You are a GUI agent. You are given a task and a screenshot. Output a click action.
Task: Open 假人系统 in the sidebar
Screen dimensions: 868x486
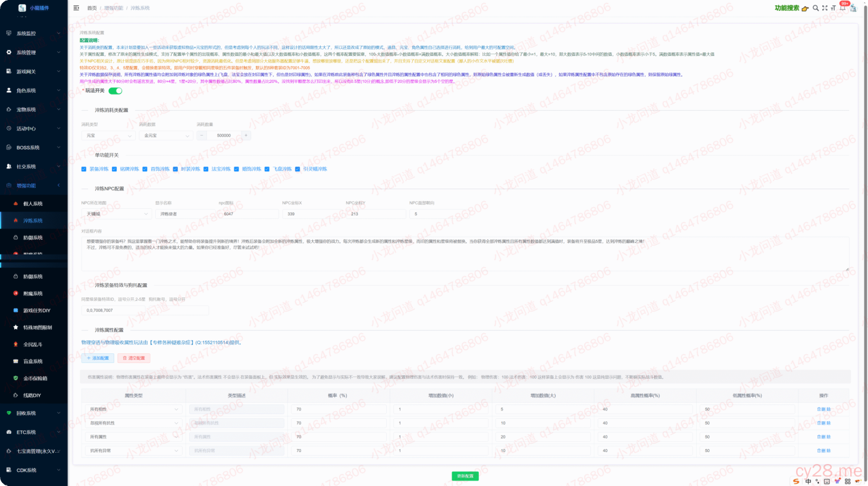(x=33, y=203)
